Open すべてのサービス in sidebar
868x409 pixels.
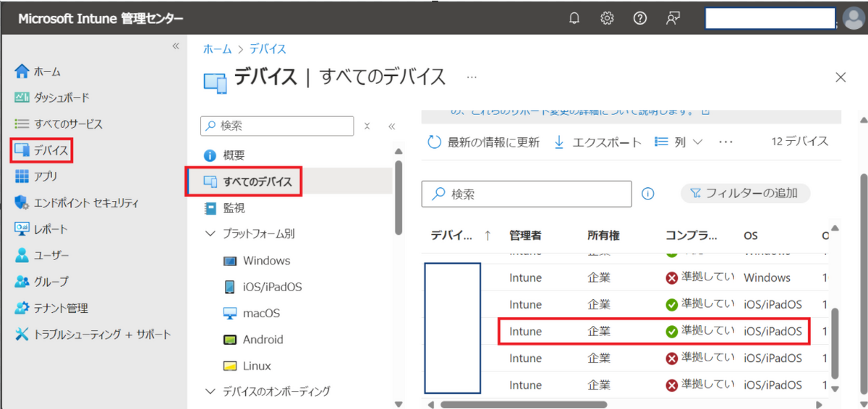(59, 124)
